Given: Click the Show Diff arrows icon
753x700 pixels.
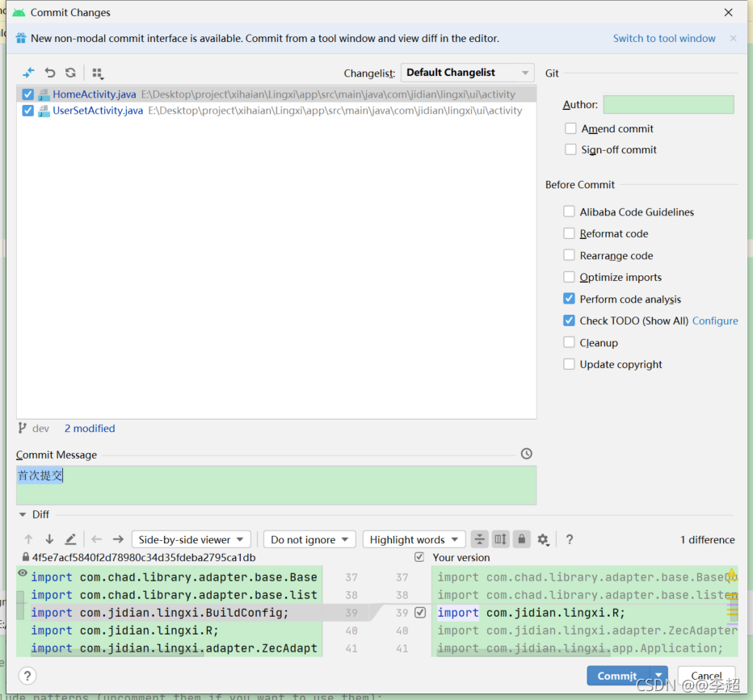Looking at the screenshot, I should [28, 73].
